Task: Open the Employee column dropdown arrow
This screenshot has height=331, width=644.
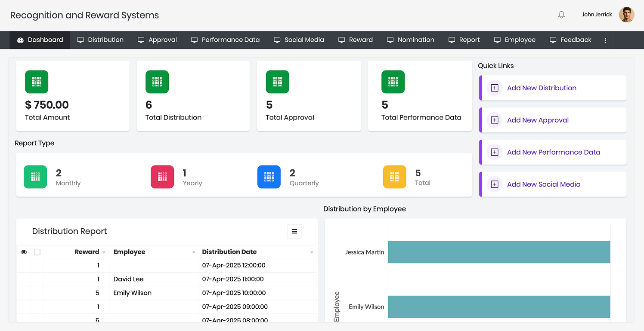Action: pyautogui.click(x=193, y=252)
